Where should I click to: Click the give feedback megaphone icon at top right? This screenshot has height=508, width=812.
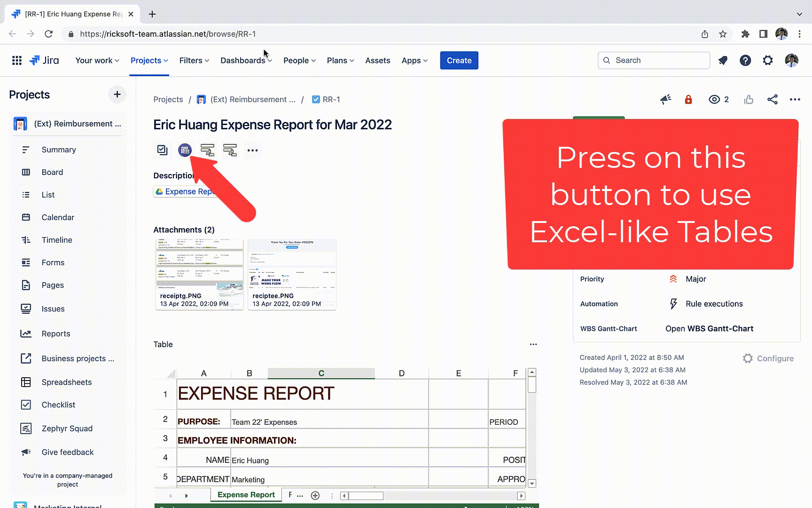click(x=665, y=99)
